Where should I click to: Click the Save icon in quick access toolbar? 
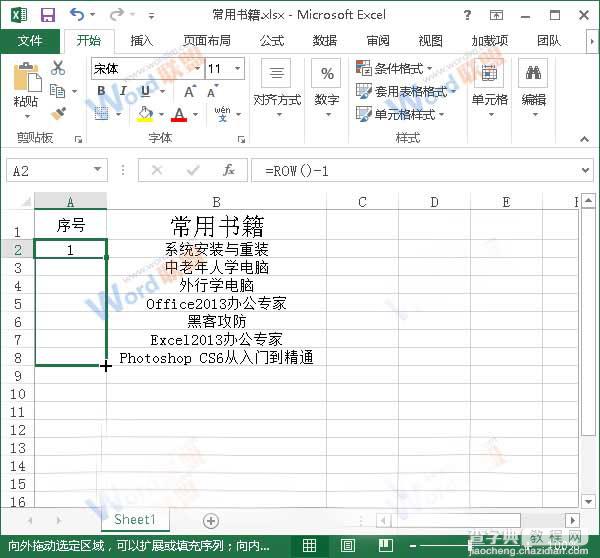pos(48,15)
